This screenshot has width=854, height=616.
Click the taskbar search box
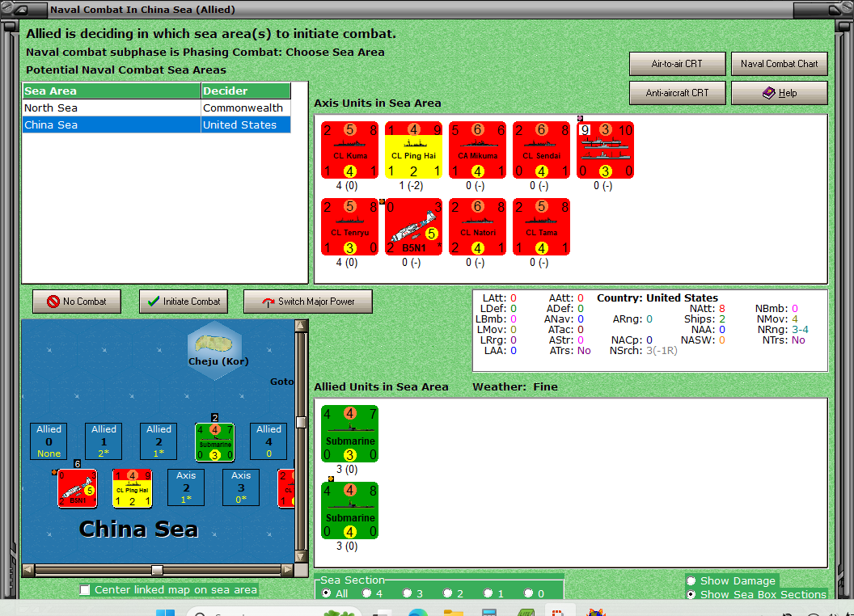(x=274, y=612)
